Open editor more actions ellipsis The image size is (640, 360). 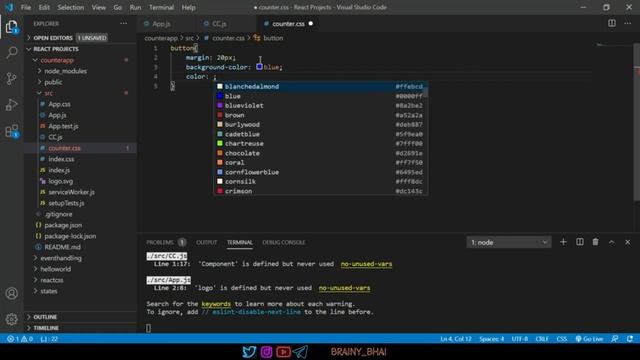coord(627,23)
